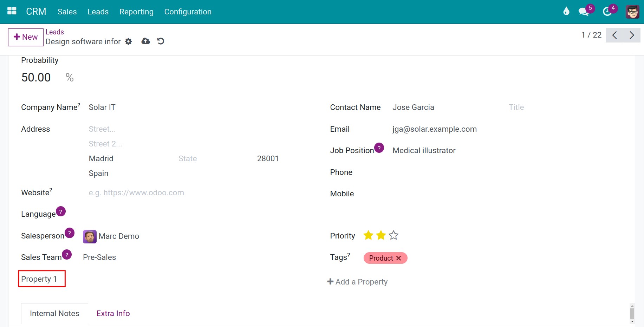This screenshot has width=644, height=327.
Task: Click the scrollbar up arrow
Action: click(x=632, y=306)
